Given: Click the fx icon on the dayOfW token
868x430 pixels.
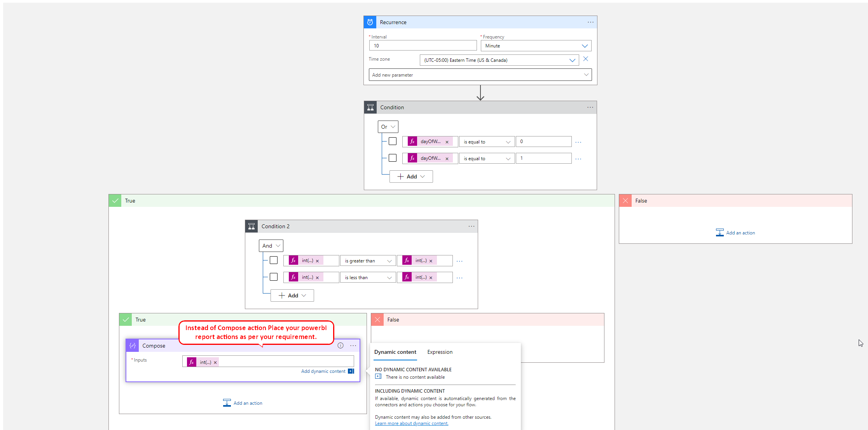Looking at the screenshot, I should click(x=412, y=141).
